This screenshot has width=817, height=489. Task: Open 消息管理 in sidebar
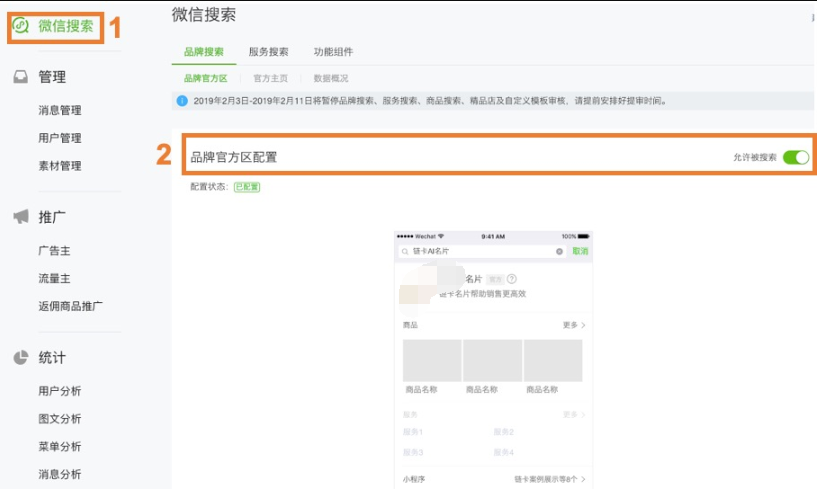(x=60, y=110)
